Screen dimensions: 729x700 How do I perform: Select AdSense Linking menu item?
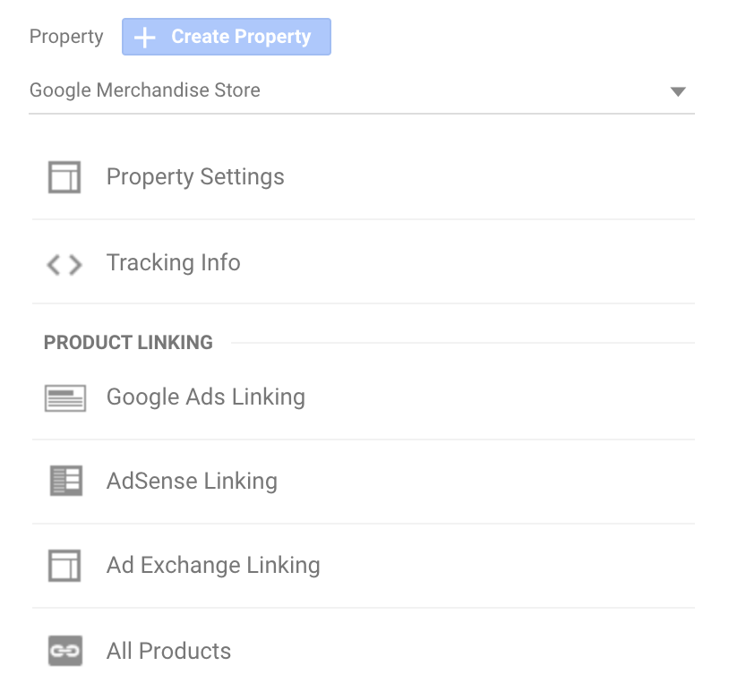[x=192, y=482]
